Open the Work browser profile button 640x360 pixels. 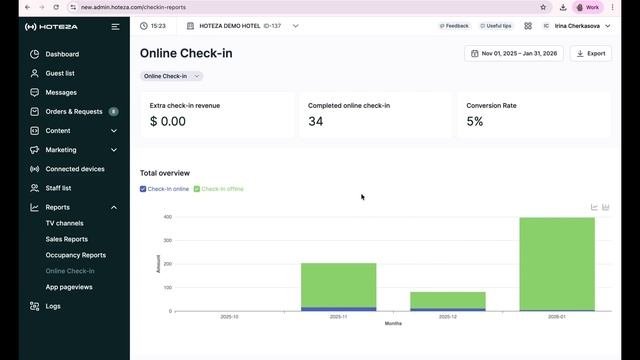click(587, 7)
